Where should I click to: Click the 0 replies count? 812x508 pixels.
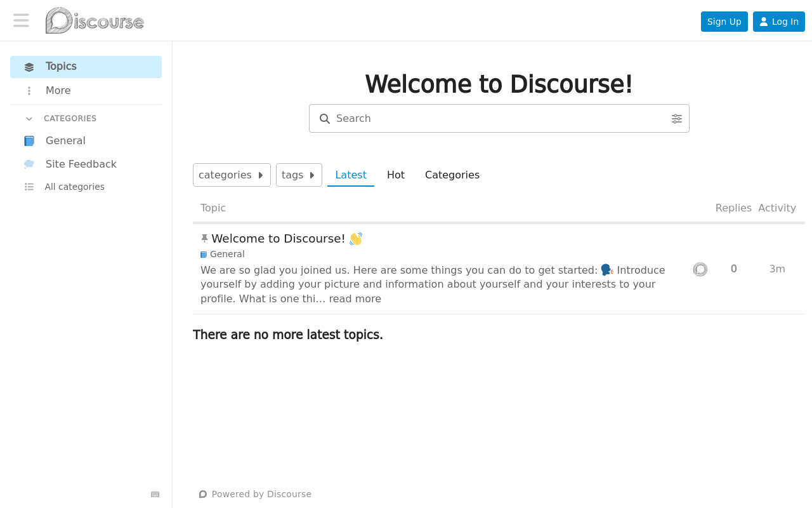point(734,269)
